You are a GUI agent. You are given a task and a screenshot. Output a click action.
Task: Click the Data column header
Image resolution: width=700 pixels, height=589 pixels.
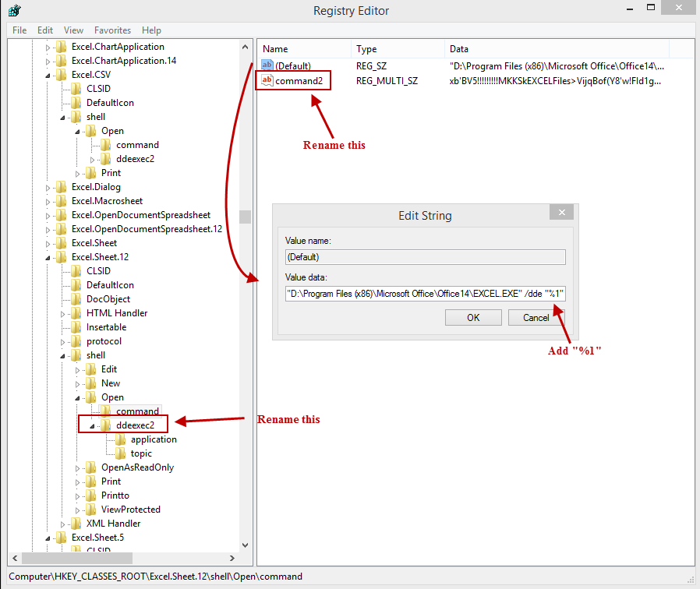tap(460, 48)
